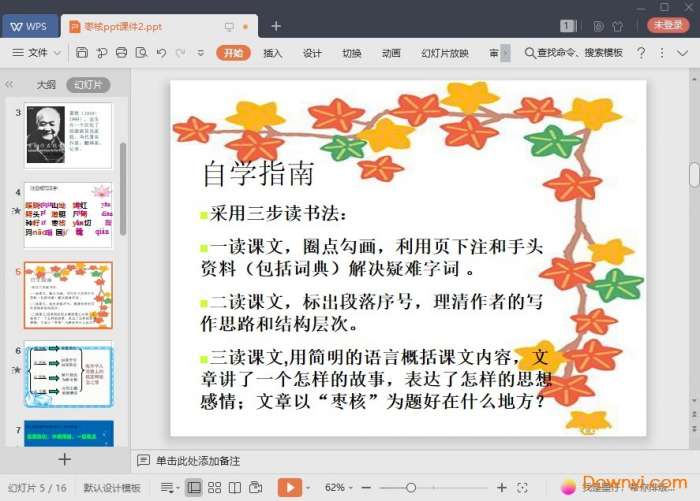Click the notes icon beside 单击此处添加备注

143,460
